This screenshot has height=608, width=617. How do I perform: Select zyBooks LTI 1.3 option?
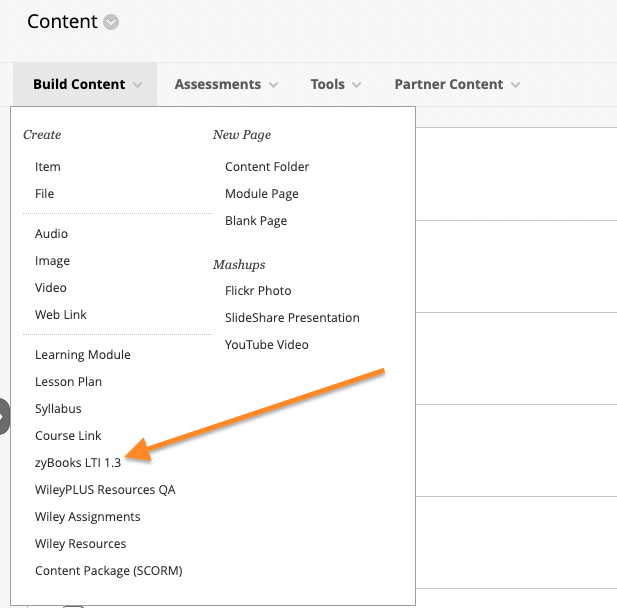(78, 463)
